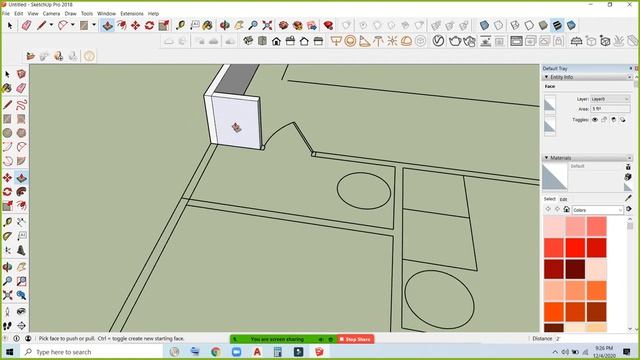Open the Camera menu
The height and width of the screenshot is (360, 640).
(x=51, y=13)
